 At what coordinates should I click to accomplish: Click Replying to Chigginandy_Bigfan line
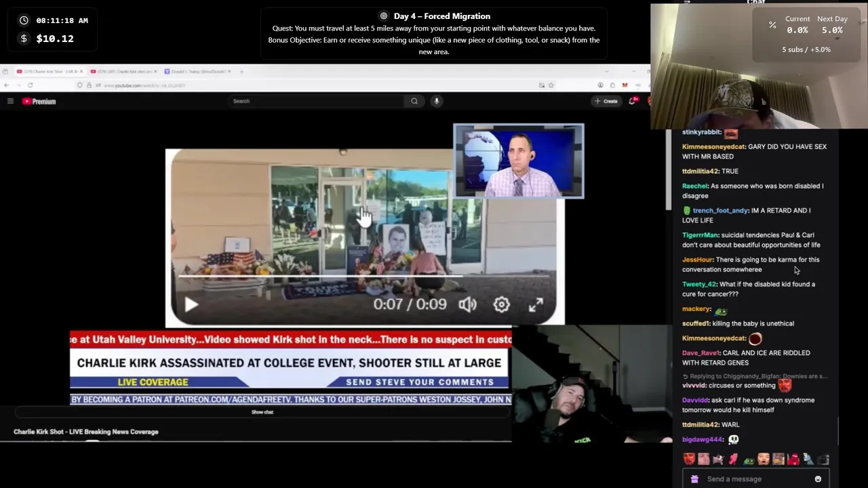click(x=754, y=376)
